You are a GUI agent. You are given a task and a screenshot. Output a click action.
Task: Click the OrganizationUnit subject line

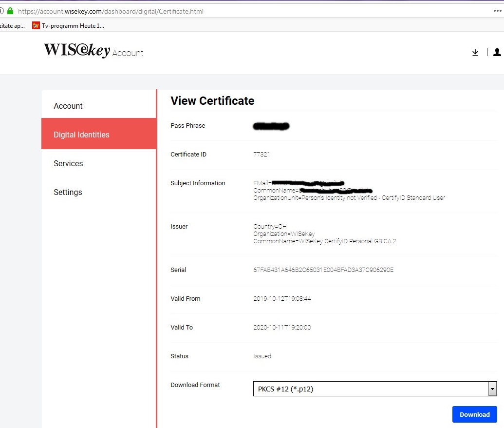point(349,198)
